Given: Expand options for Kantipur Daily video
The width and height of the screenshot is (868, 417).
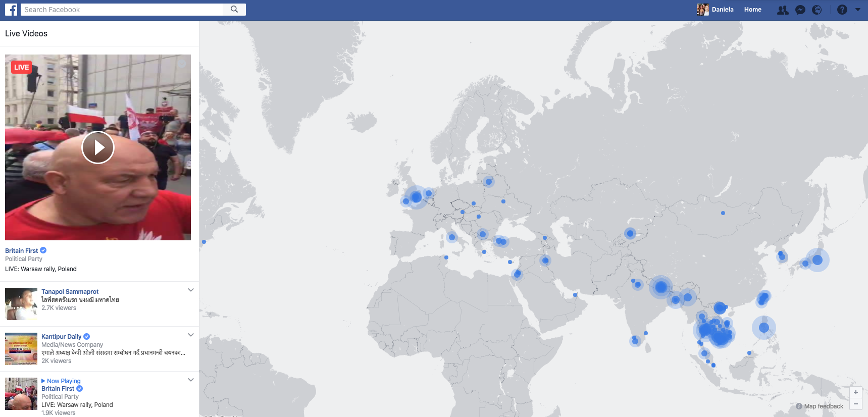Looking at the screenshot, I should [191, 335].
